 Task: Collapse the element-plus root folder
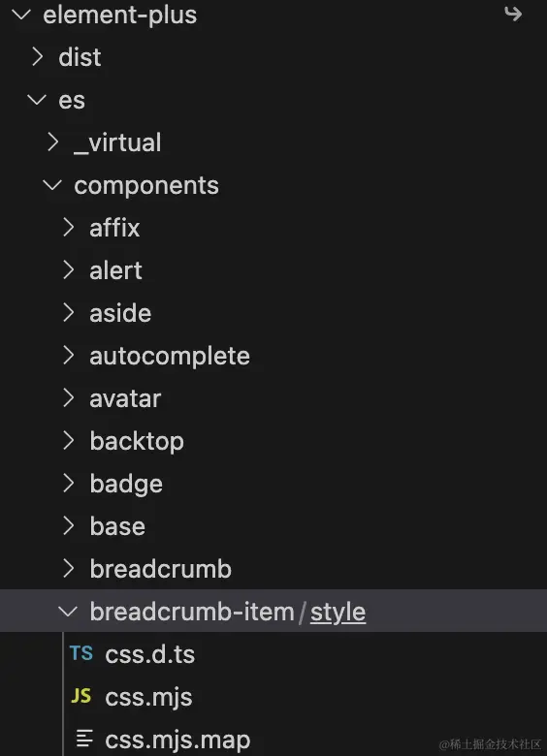pos(21,15)
